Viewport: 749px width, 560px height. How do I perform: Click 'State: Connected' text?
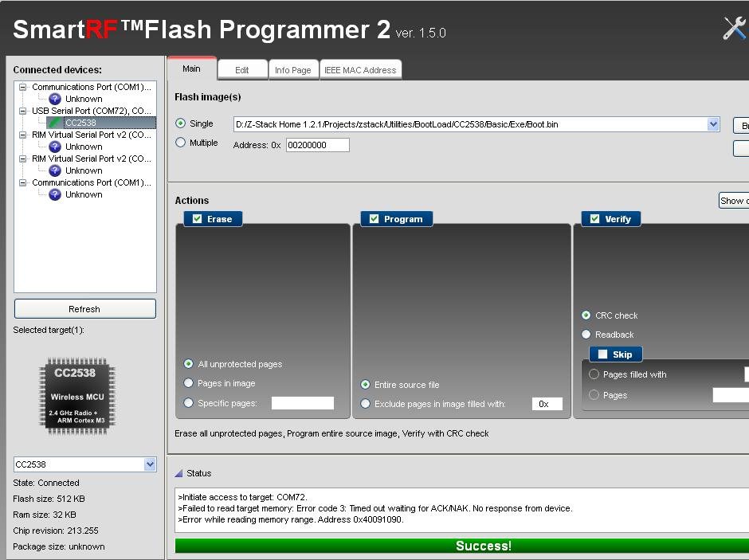pyautogui.click(x=46, y=483)
